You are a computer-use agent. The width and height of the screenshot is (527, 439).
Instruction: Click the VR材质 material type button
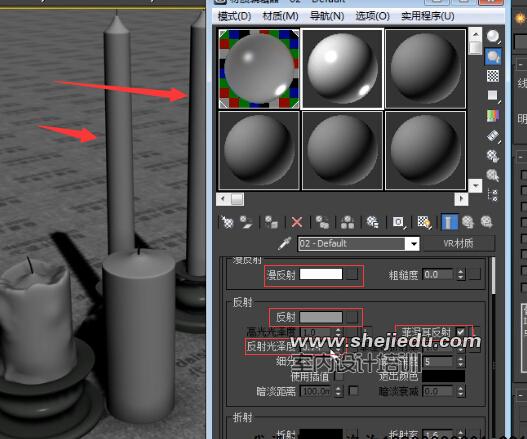459,243
